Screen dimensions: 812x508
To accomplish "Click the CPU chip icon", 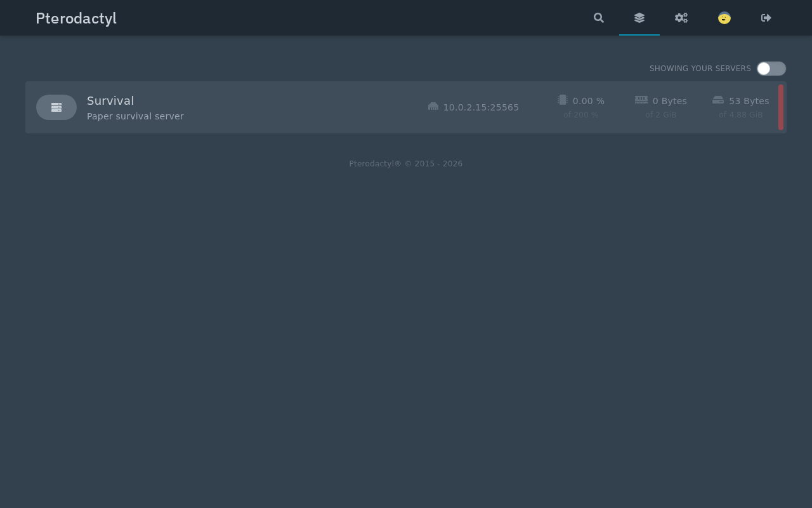I will point(563,100).
